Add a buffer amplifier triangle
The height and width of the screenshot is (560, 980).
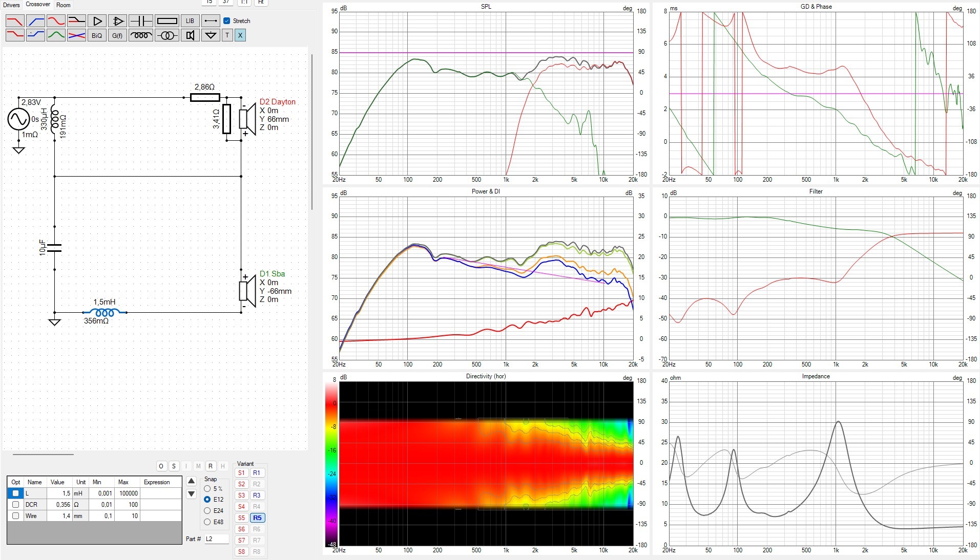(x=97, y=21)
